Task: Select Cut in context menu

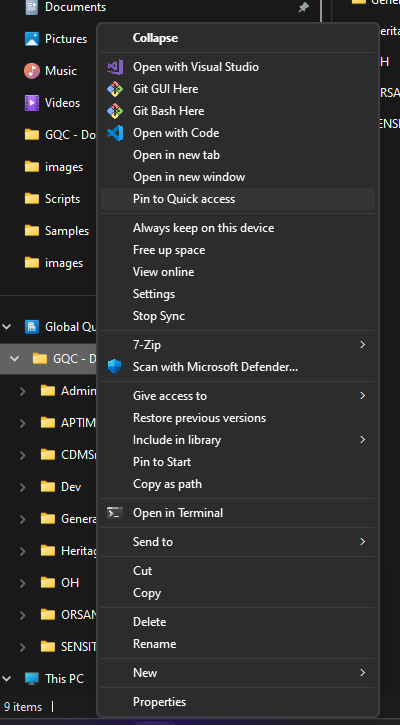Action: pos(238,571)
